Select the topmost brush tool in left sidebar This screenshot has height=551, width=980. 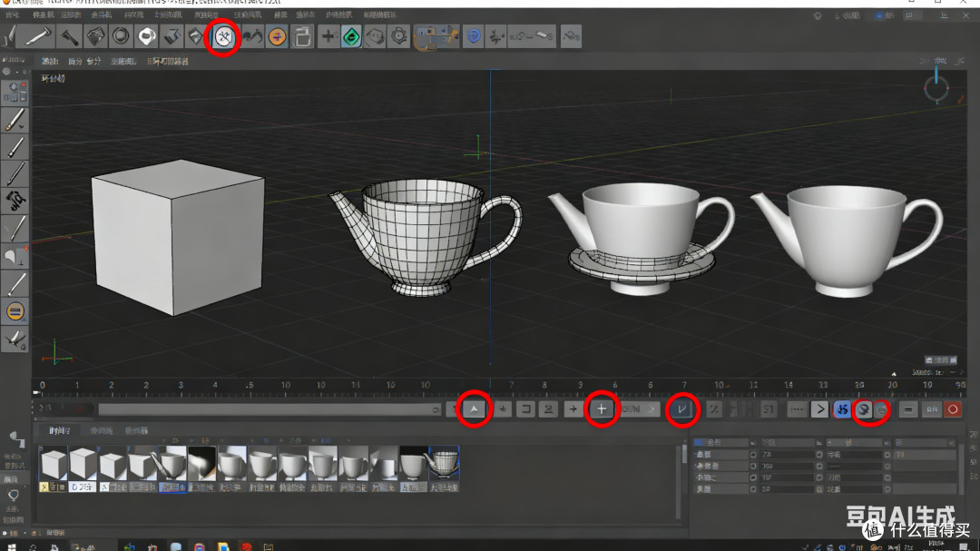click(15, 120)
